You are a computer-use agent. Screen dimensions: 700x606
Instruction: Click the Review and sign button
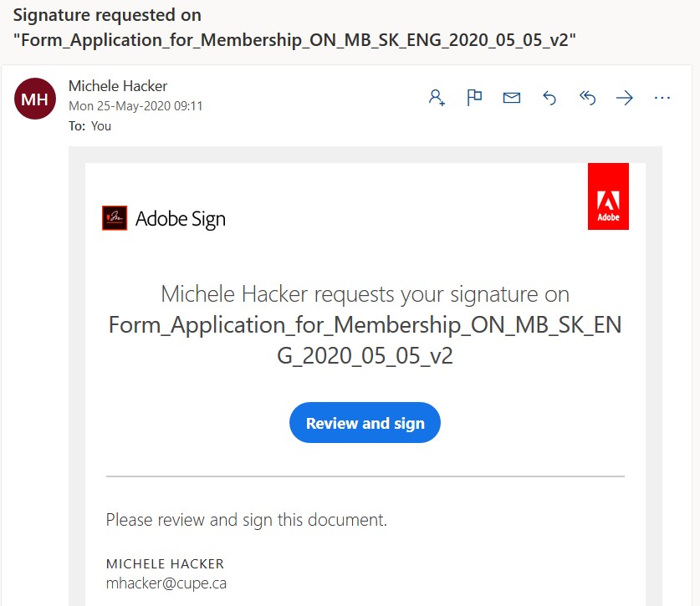(x=365, y=423)
